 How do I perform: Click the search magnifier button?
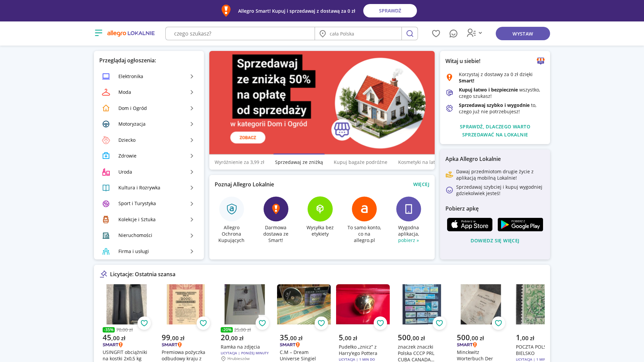pos(410,34)
